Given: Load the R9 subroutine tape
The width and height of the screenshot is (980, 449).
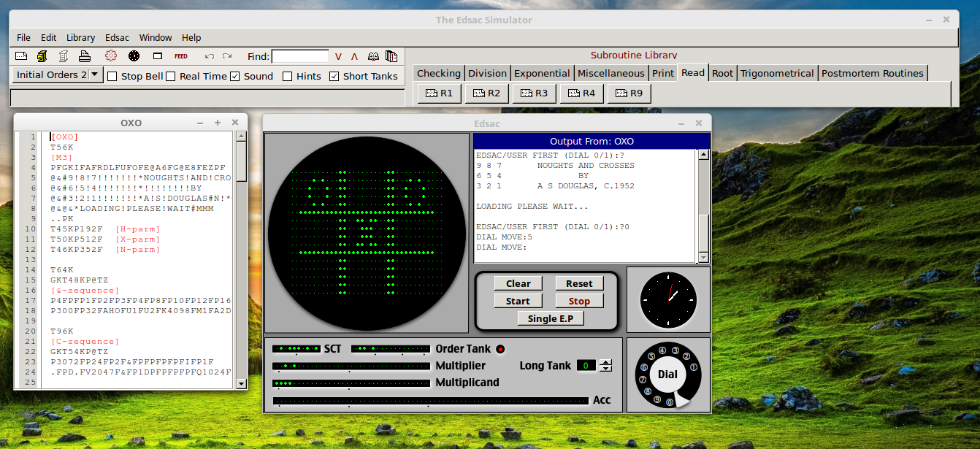Looking at the screenshot, I should click(629, 93).
